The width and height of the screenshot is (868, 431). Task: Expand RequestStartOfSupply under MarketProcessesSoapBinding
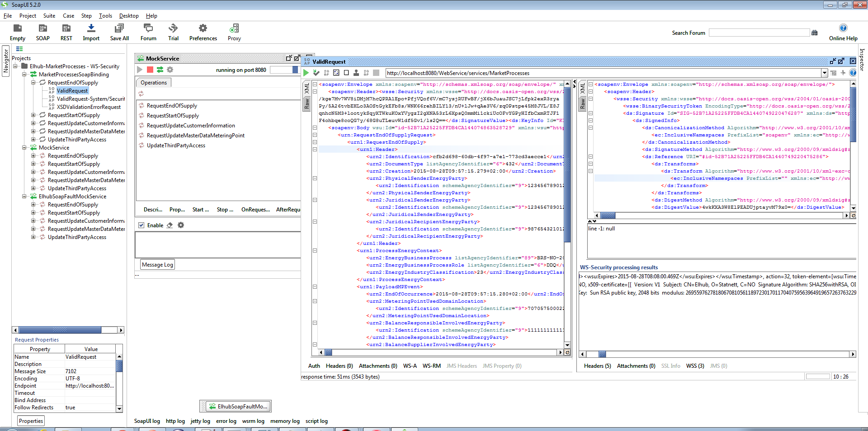(33, 115)
